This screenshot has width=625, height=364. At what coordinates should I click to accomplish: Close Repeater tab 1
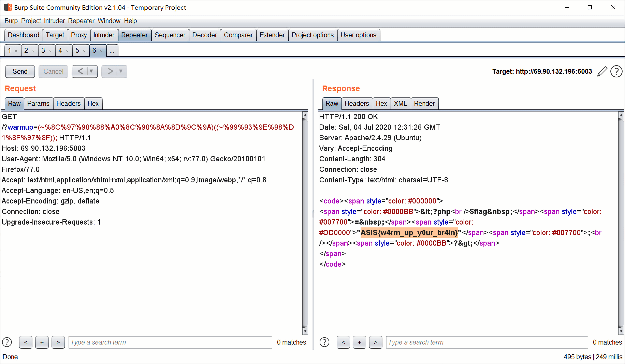click(16, 51)
